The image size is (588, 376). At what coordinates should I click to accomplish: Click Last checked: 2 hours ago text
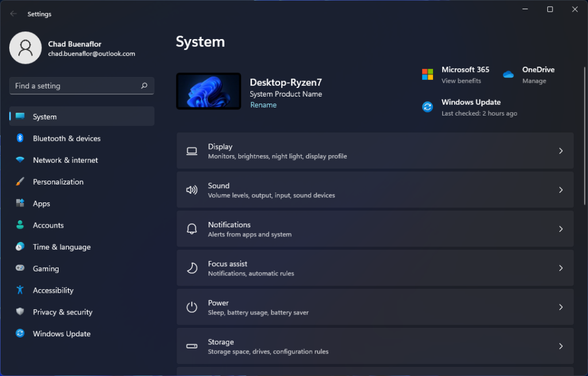click(x=479, y=113)
